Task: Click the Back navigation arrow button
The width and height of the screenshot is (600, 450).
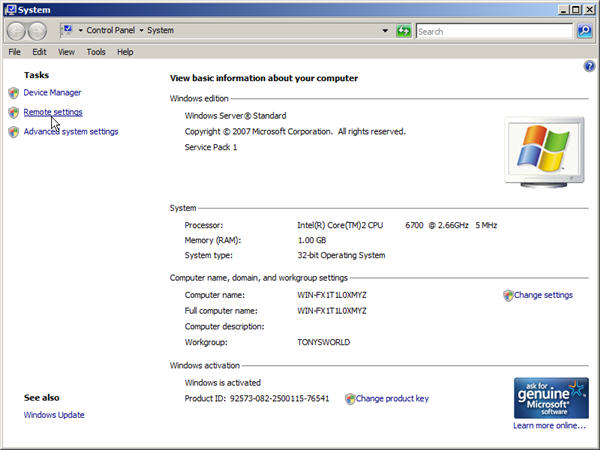Action: pyautogui.click(x=16, y=31)
